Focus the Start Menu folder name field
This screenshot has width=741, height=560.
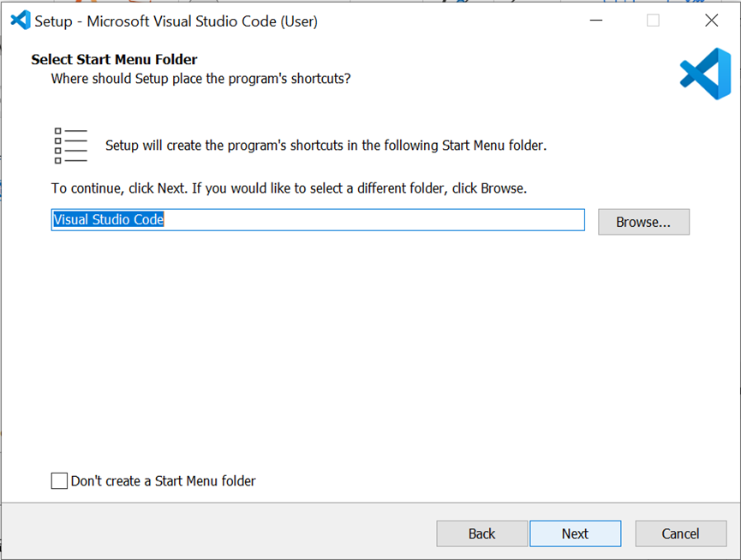318,220
